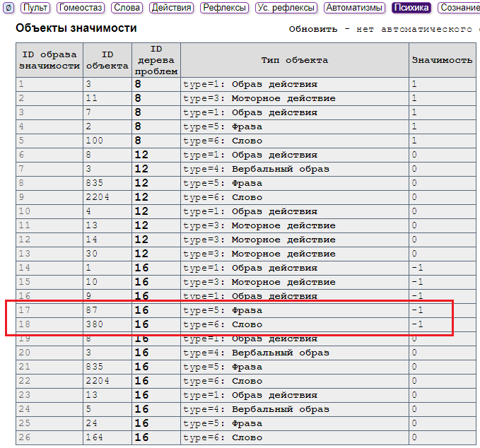Switch to the Гомеостаз tab
The width and height of the screenshot is (480, 448).
[80, 8]
